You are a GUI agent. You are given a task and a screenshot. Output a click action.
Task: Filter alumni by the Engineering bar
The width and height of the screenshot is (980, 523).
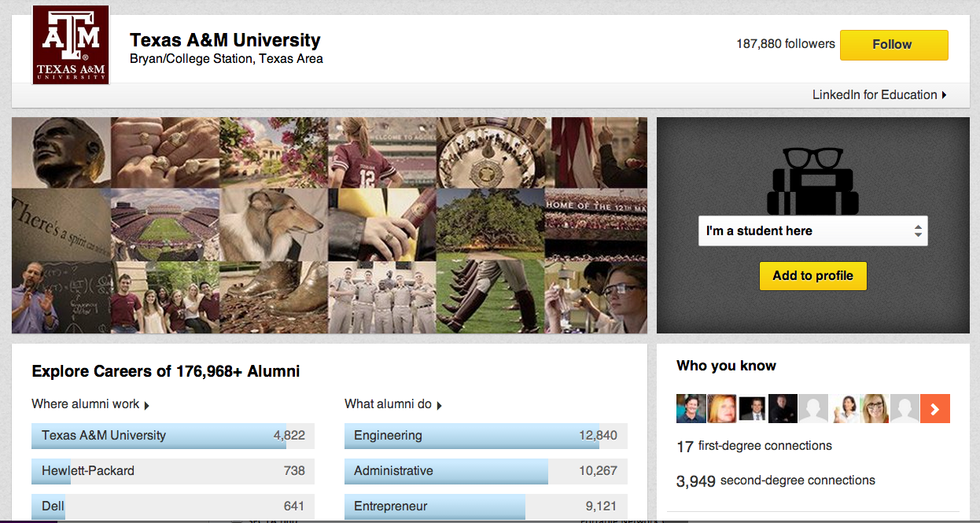click(x=485, y=436)
